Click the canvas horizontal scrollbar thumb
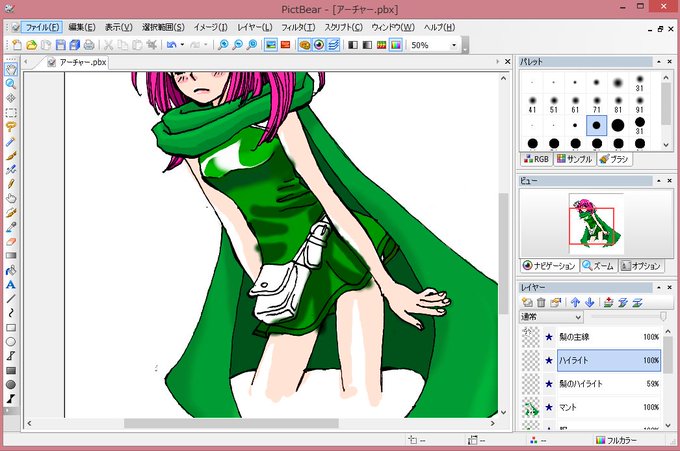Viewport: 680px width, 451px height. (231, 423)
